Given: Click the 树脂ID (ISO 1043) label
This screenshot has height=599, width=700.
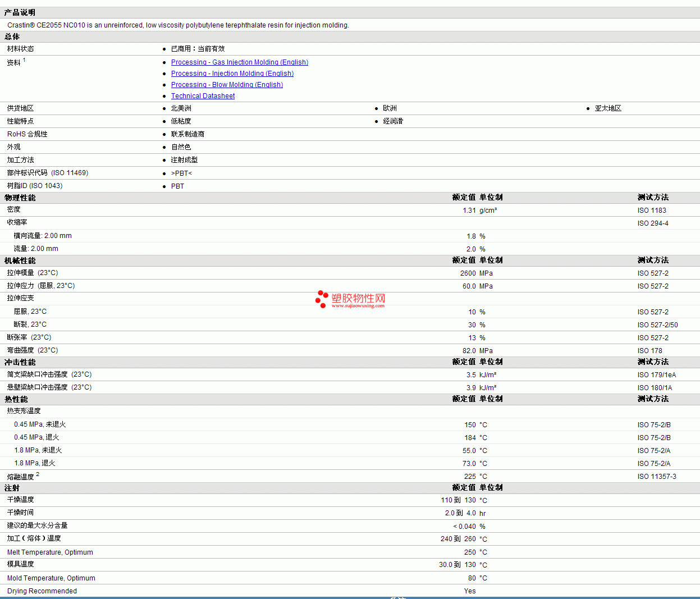Looking at the screenshot, I should 35,186.
